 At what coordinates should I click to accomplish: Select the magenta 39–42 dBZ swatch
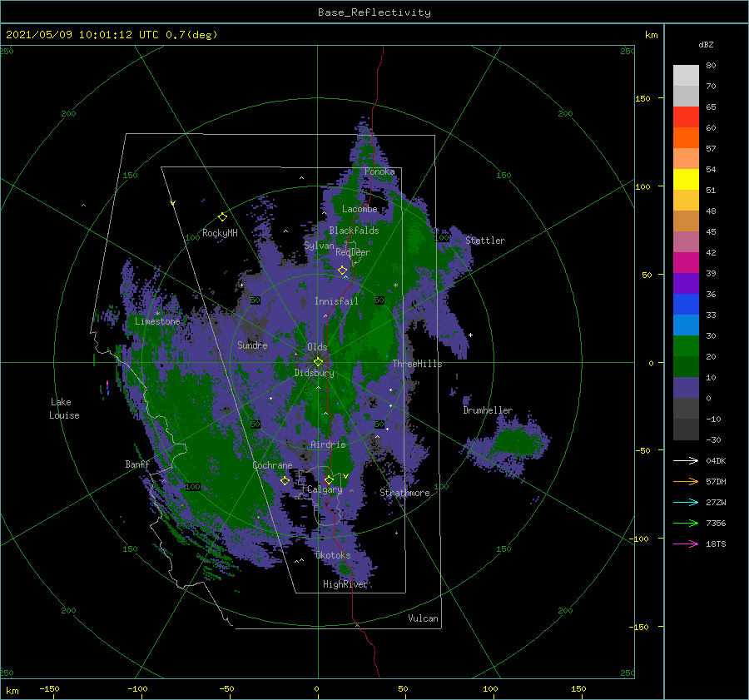click(686, 263)
